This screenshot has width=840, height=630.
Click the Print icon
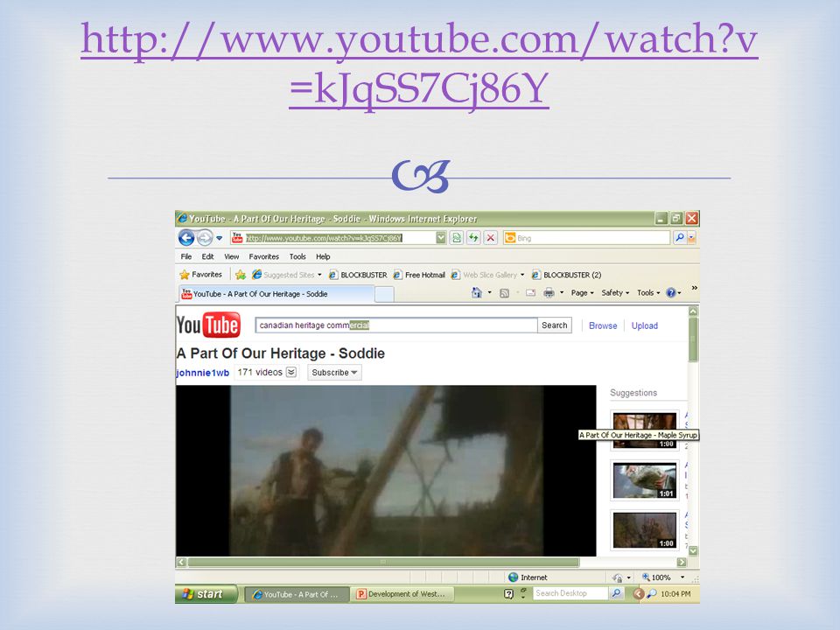tap(549, 292)
